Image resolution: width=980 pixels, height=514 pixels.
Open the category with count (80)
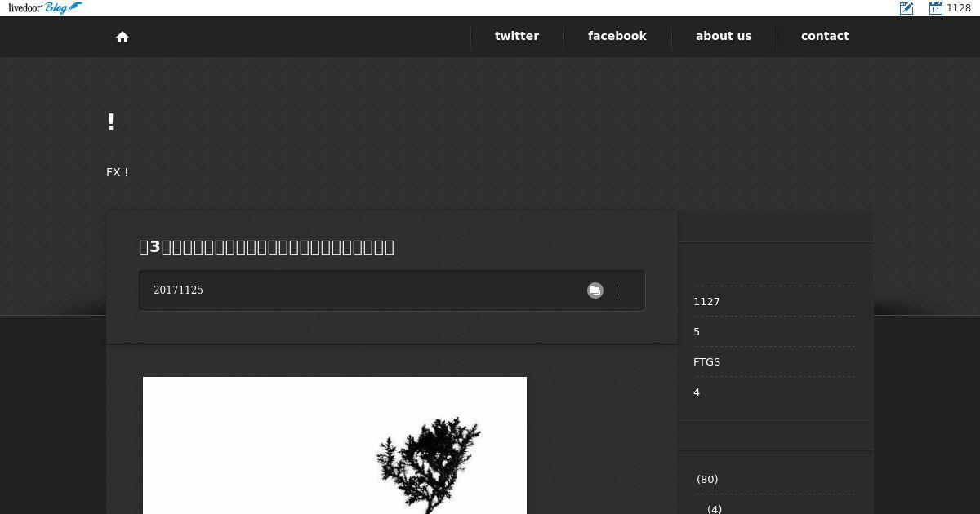pyautogui.click(x=707, y=479)
